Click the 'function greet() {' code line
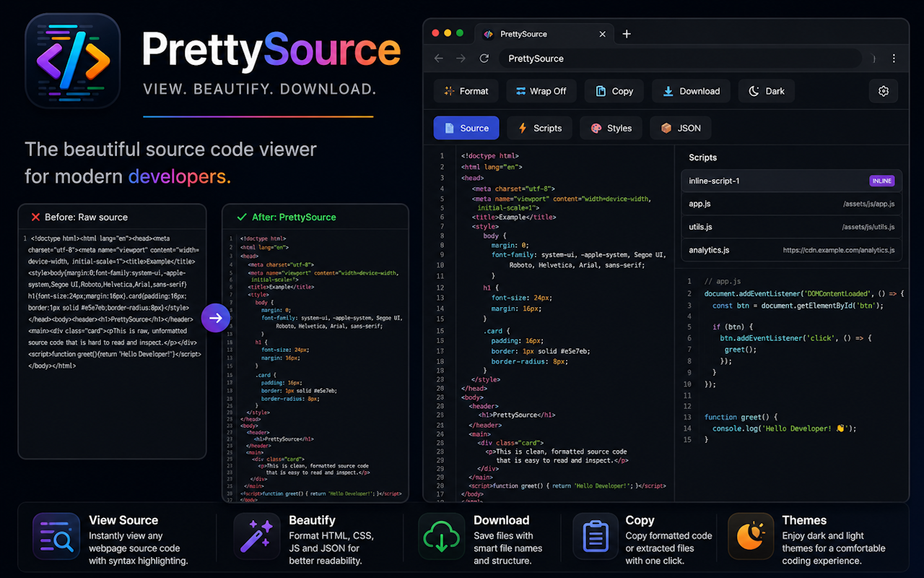This screenshot has width=924, height=578. pos(741,417)
